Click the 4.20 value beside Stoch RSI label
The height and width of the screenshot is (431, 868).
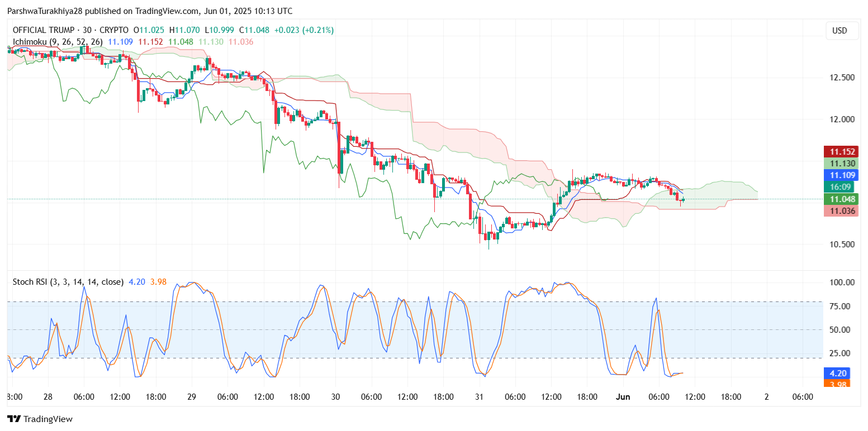click(x=136, y=282)
